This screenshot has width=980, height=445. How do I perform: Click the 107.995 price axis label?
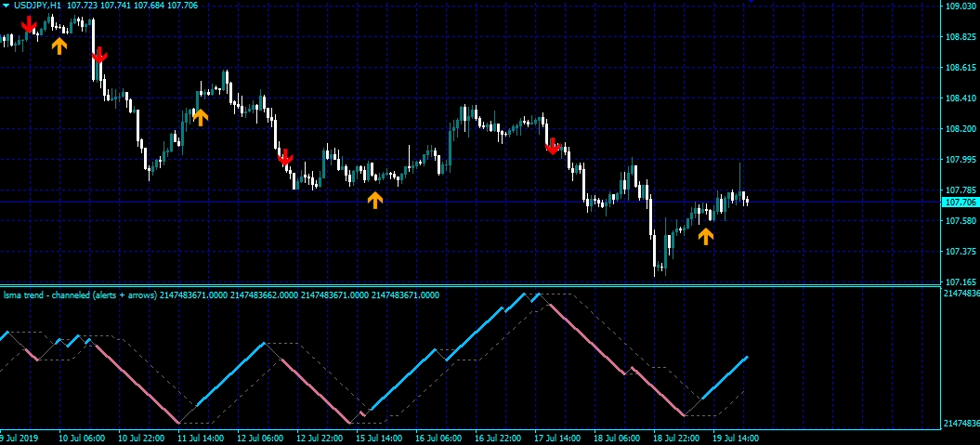click(961, 160)
